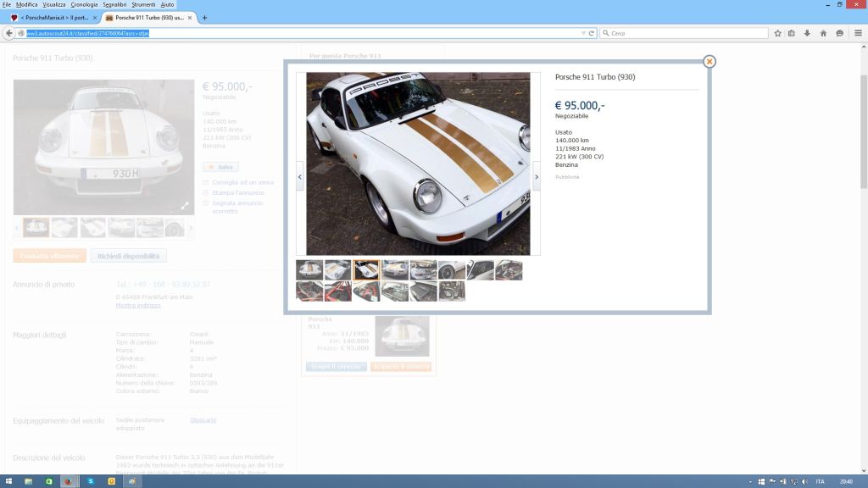868x488 pixels.
Task: Click the Scopri il servizio button
Action: (336, 366)
